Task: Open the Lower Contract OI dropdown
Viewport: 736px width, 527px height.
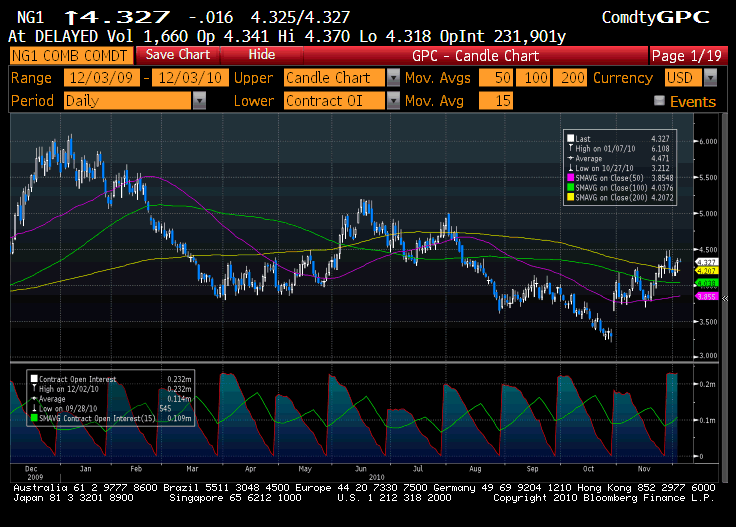Action: click(391, 101)
